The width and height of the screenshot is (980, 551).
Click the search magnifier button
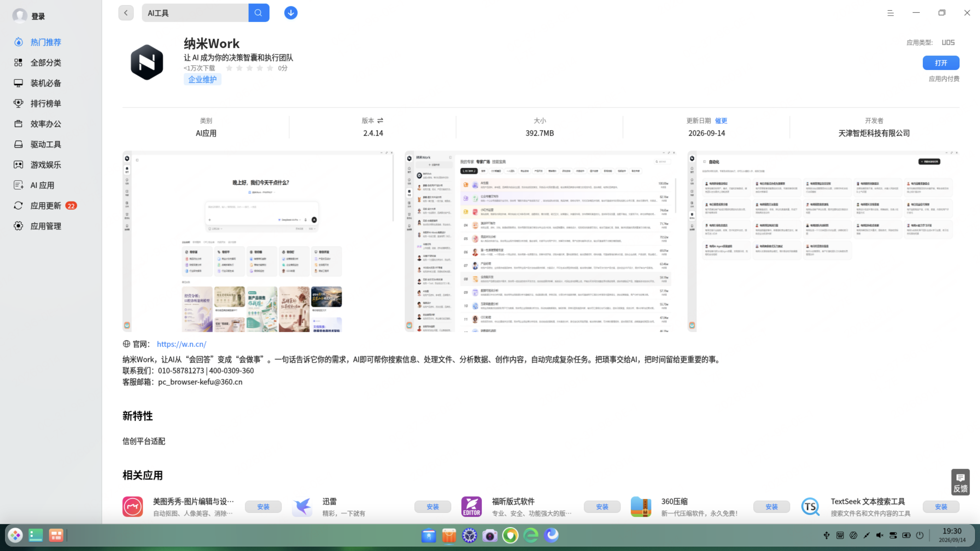pos(259,13)
